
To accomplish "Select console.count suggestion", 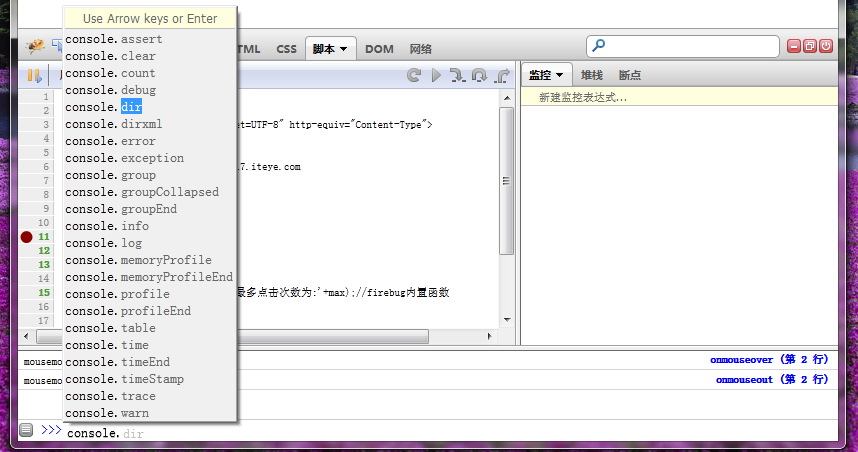I will [150, 73].
